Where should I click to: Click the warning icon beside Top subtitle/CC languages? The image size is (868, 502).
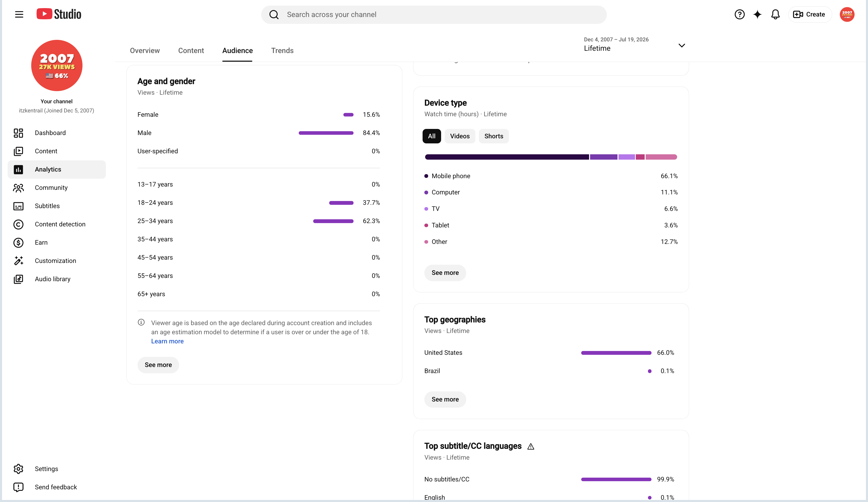point(531,446)
